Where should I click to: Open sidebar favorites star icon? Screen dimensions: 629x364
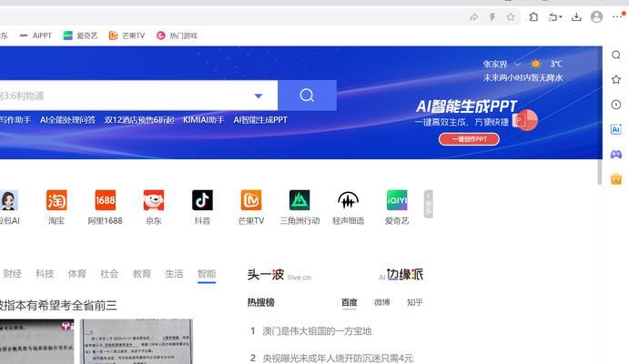616,79
